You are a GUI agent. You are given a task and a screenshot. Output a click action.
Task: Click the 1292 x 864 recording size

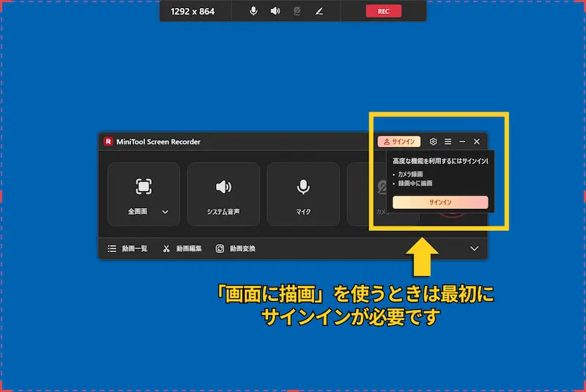[193, 12]
